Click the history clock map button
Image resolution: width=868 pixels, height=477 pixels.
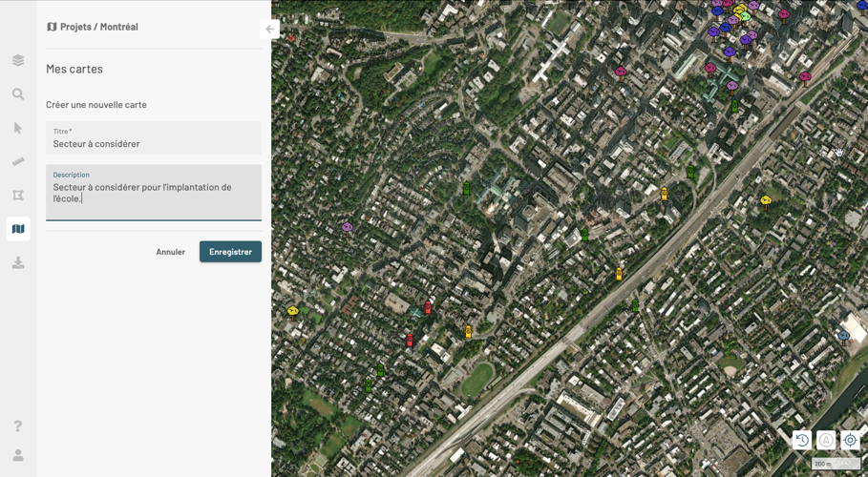point(802,440)
